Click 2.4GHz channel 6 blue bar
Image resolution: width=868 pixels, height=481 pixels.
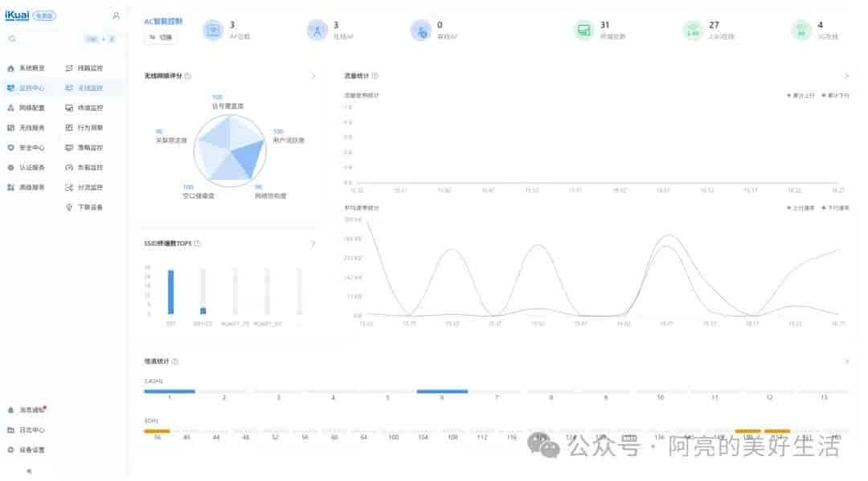[x=442, y=391]
